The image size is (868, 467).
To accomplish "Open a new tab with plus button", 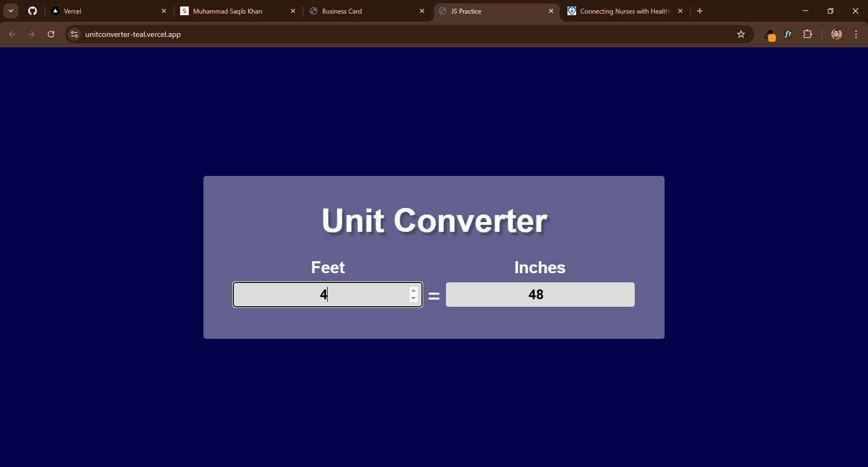I will pyautogui.click(x=700, y=11).
